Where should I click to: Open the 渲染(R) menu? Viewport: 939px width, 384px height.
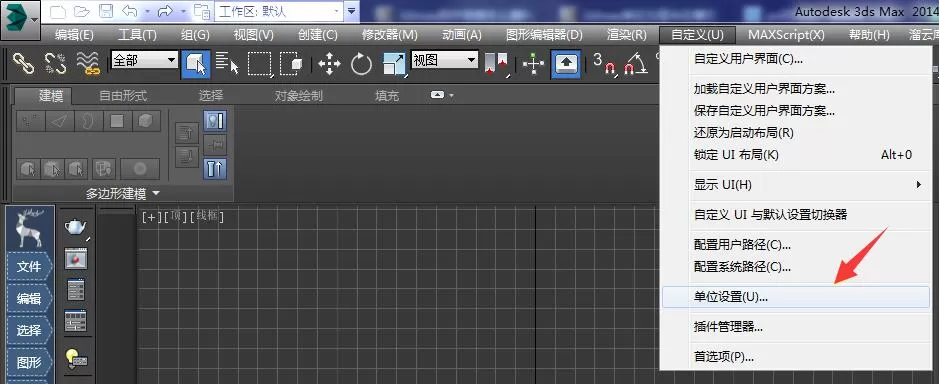pos(627,35)
